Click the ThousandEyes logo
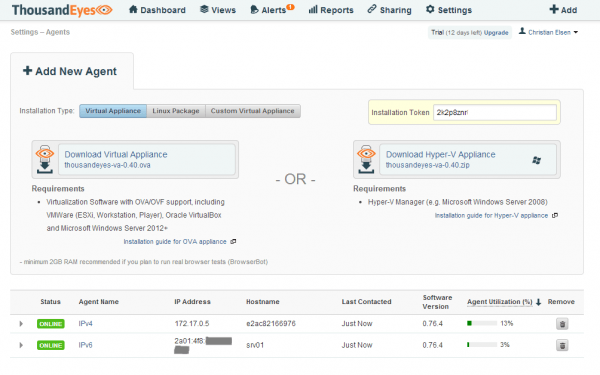The image size is (600, 375). [62, 10]
